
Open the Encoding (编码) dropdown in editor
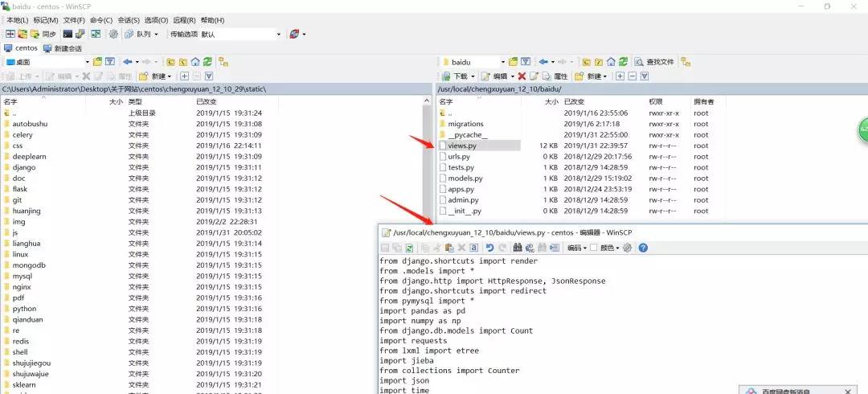577,248
